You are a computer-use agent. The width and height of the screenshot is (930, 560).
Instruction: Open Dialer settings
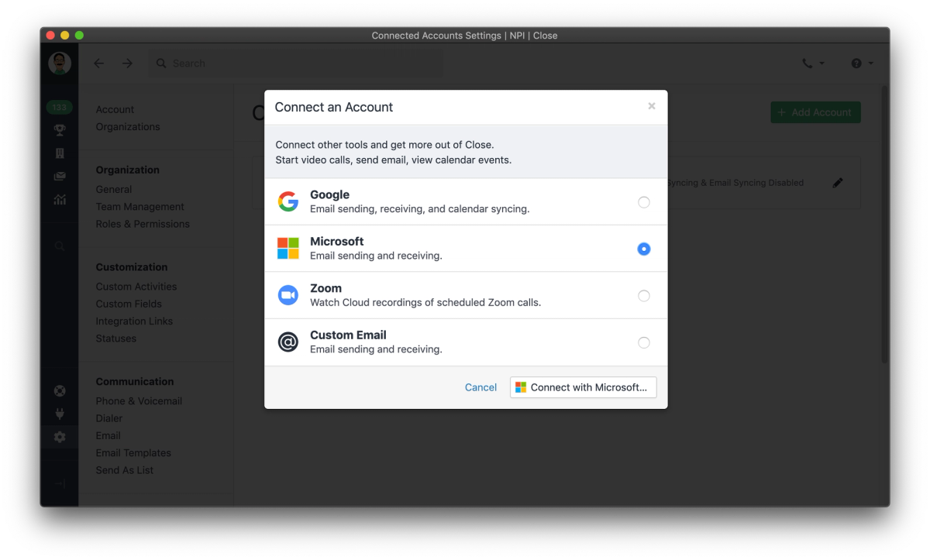[109, 418]
